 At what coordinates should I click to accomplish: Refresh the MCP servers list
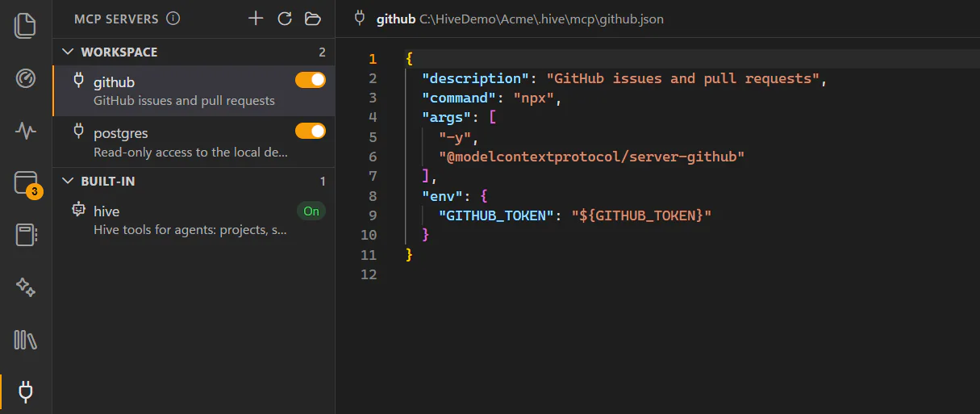click(285, 18)
